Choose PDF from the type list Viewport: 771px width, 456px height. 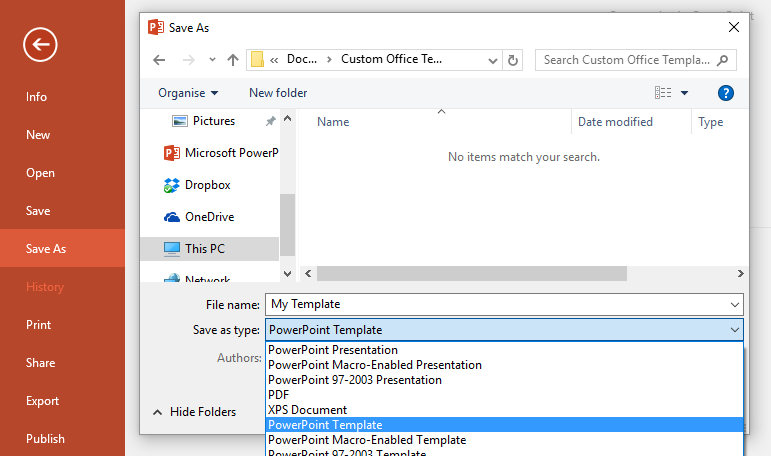[x=279, y=395]
